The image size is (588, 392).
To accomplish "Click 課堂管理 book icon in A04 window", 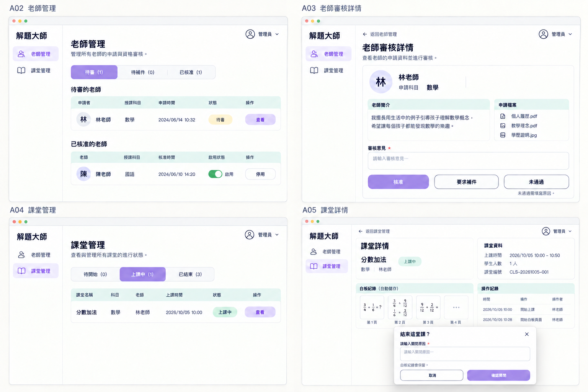I will pos(21,271).
